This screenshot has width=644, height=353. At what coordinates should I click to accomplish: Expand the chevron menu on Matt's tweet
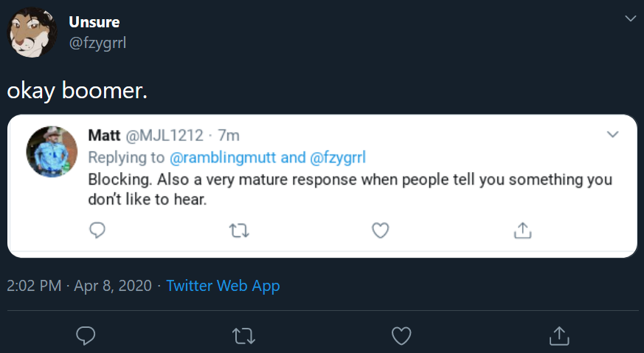[613, 134]
